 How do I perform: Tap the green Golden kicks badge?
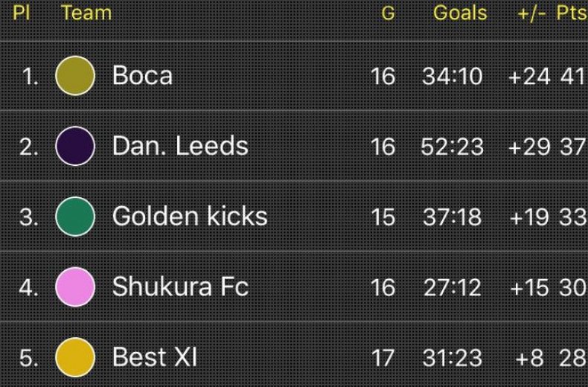[75, 217]
